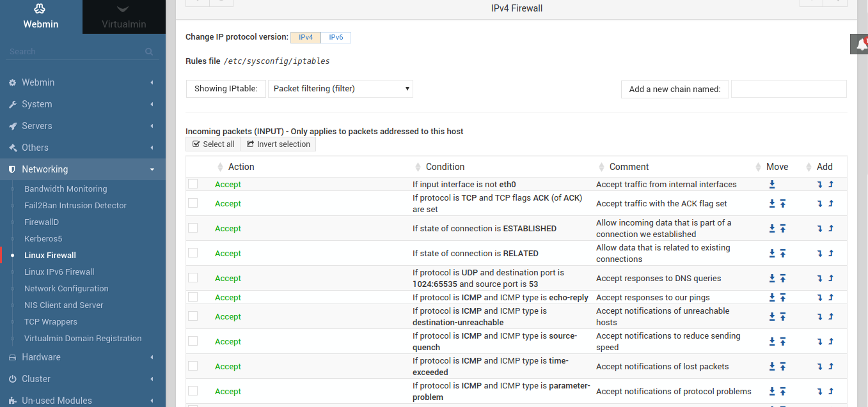Tick the checkbox for the ESTABLISHED rule
The width and height of the screenshot is (868, 407).
click(x=193, y=228)
